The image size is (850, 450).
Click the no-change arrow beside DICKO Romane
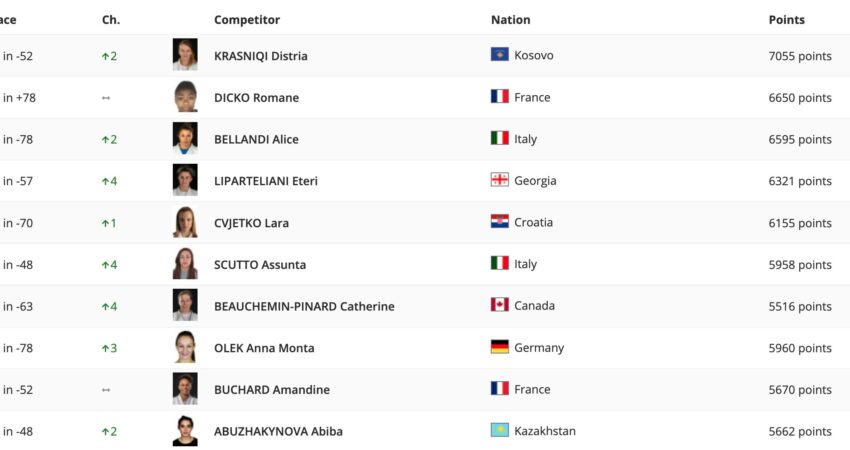tap(106, 98)
